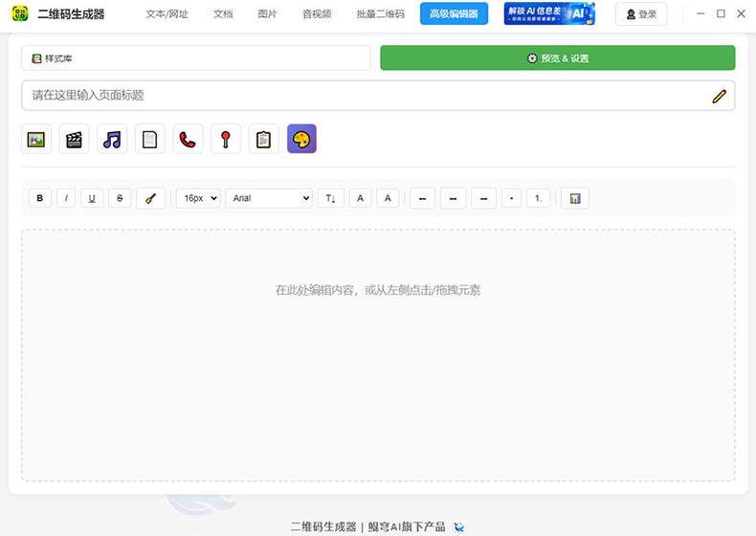The image size is (756, 536).
Task: Insert a chart table element
Action: [575, 198]
